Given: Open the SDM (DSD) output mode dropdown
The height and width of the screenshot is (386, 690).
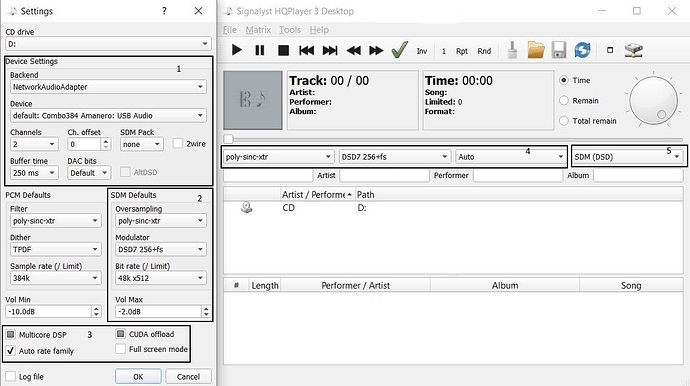Looking at the screenshot, I should (628, 157).
